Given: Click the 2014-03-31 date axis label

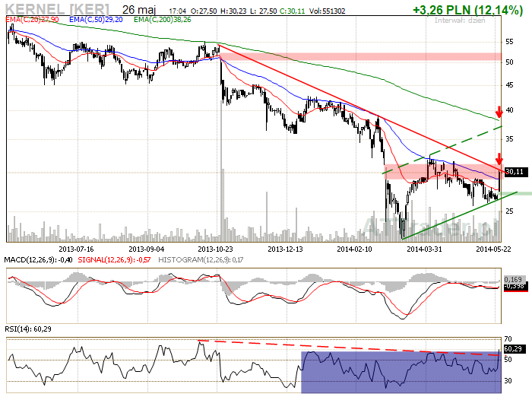Looking at the screenshot, I should click(x=424, y=249).
